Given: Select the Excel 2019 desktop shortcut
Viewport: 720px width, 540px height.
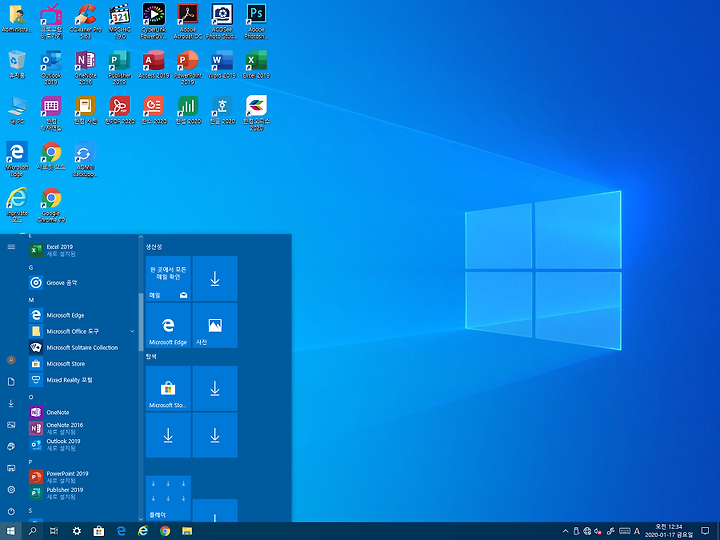Looking at the screenshot, I should tap(256, 64).
